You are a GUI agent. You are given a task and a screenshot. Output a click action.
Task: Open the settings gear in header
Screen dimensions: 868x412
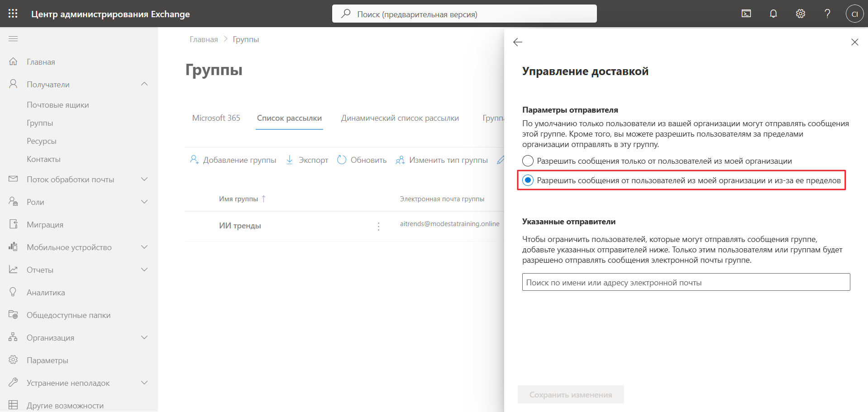point(801,14)
